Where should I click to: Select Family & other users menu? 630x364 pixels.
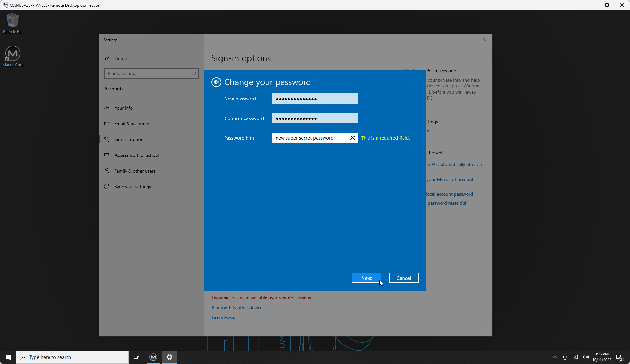[x=135, y=171]
